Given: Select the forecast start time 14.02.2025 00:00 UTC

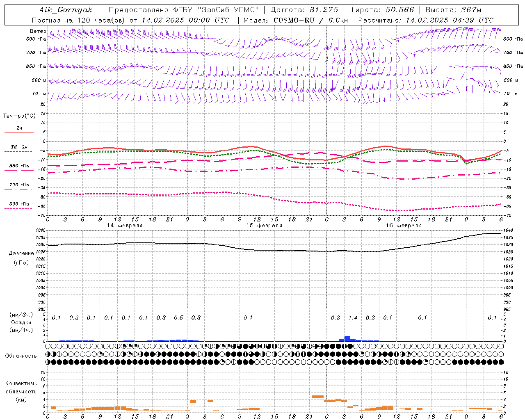Looking at the screenshot, I should tap(185, 20).
